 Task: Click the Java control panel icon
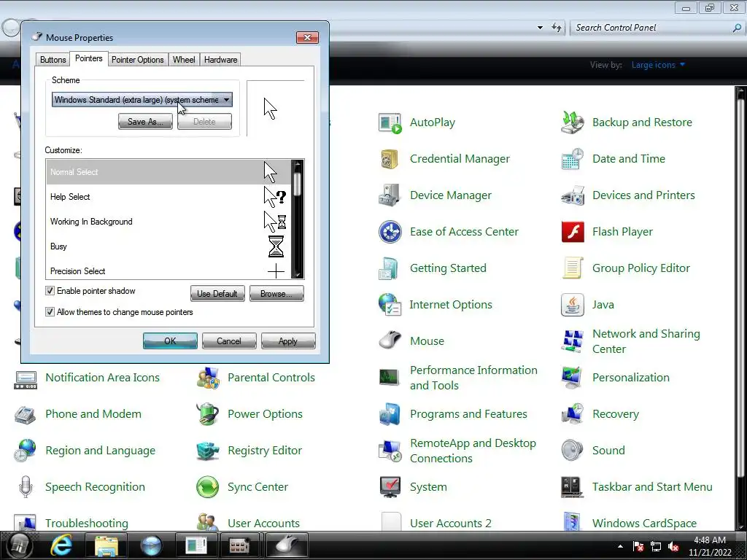click(x=572, y=305)
